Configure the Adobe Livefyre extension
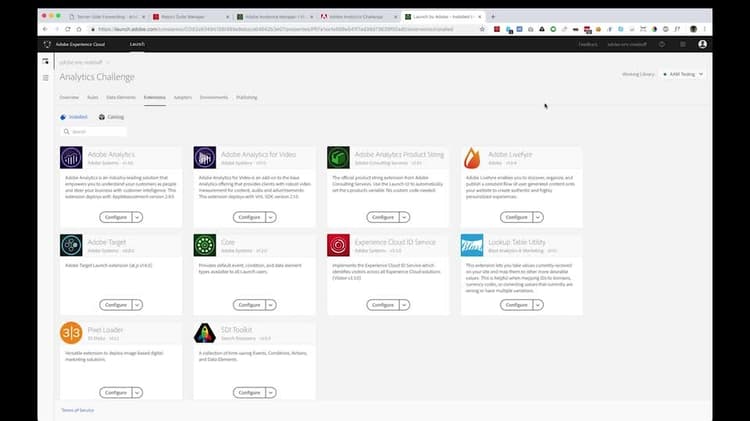This screenshot has width=750, height=421. [x=517, y=217]
